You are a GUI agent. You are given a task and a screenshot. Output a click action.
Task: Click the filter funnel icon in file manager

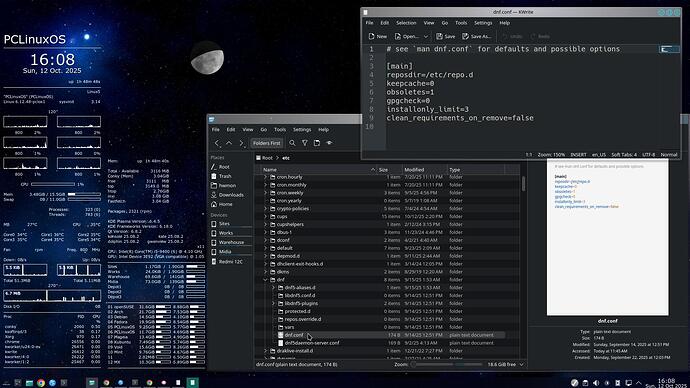305,143
